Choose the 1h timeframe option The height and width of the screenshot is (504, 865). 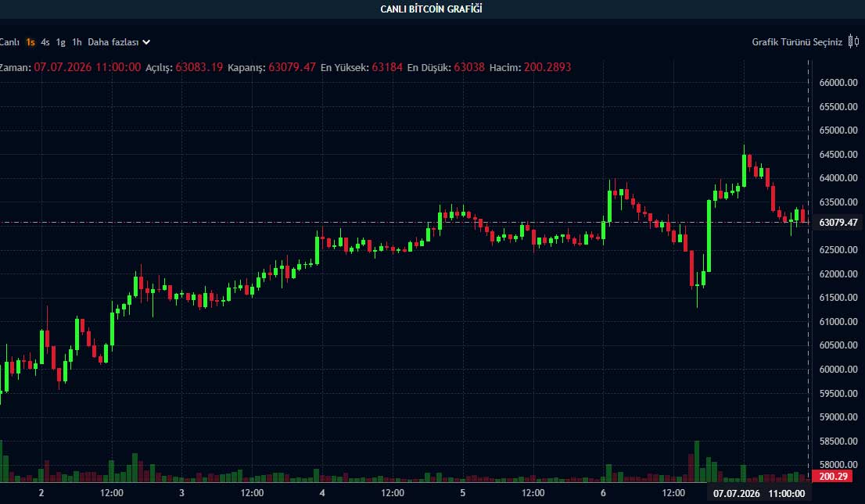click(x=77, y=42)
